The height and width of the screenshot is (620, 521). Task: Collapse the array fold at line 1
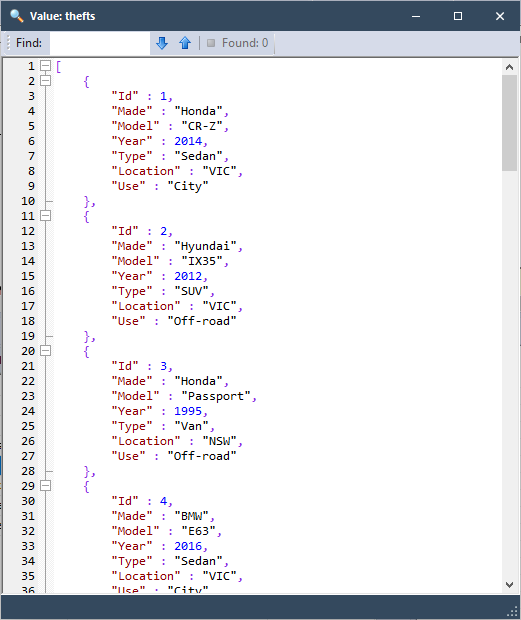pyautogui.click(x=46, y=66)
